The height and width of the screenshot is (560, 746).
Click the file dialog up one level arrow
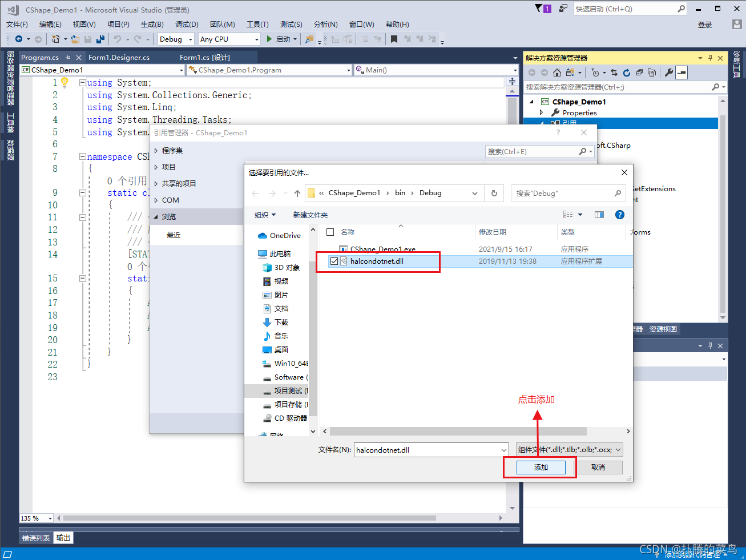[297, 193]
